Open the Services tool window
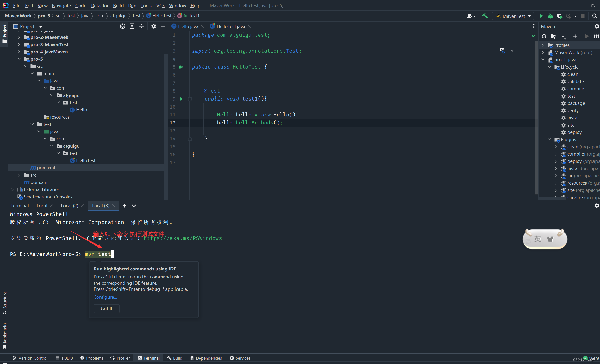 pos(240,358)
